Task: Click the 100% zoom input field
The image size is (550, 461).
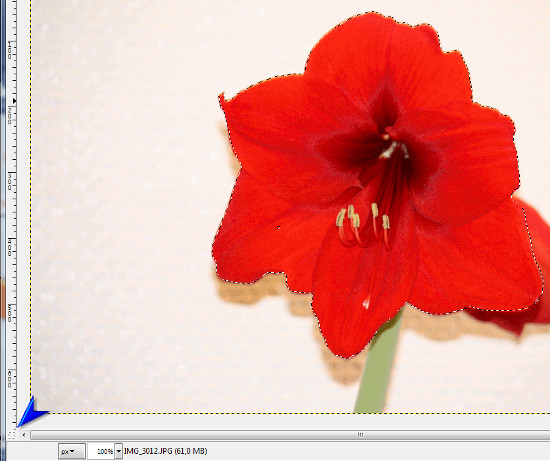Action: 101,451
